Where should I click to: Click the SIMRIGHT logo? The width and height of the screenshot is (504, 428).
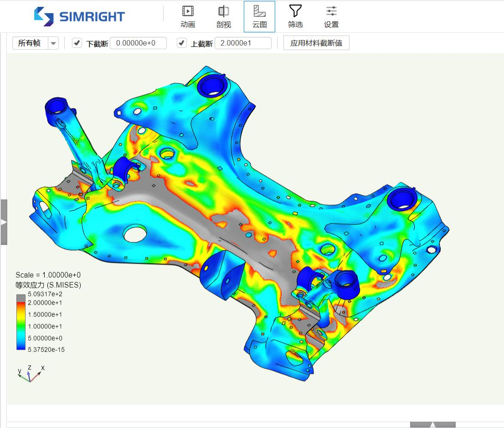[79, 16]
